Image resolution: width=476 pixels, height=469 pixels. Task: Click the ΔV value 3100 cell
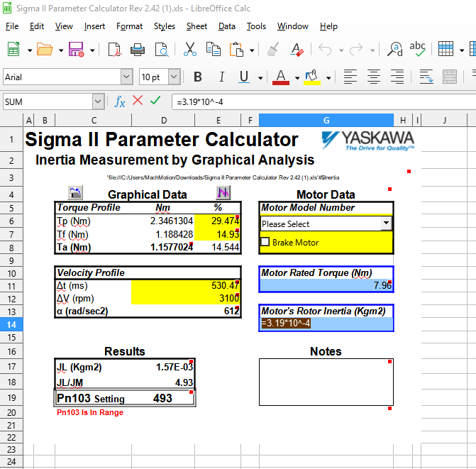[186, 298]
